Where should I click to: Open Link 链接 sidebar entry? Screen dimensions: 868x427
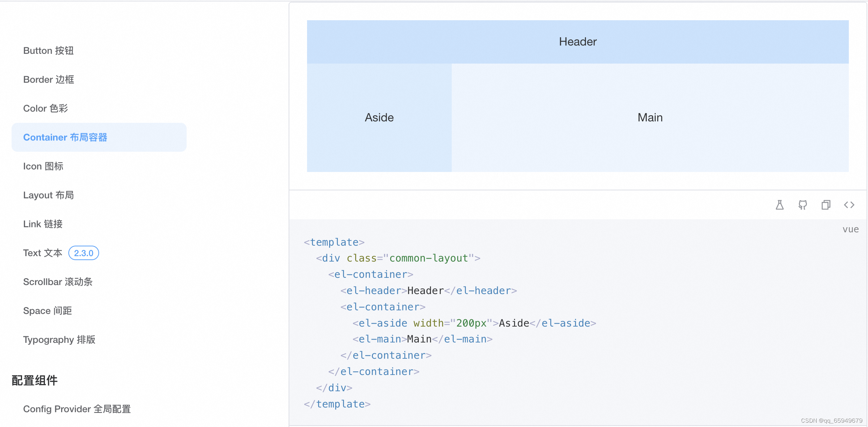click(x=43, y=224)
